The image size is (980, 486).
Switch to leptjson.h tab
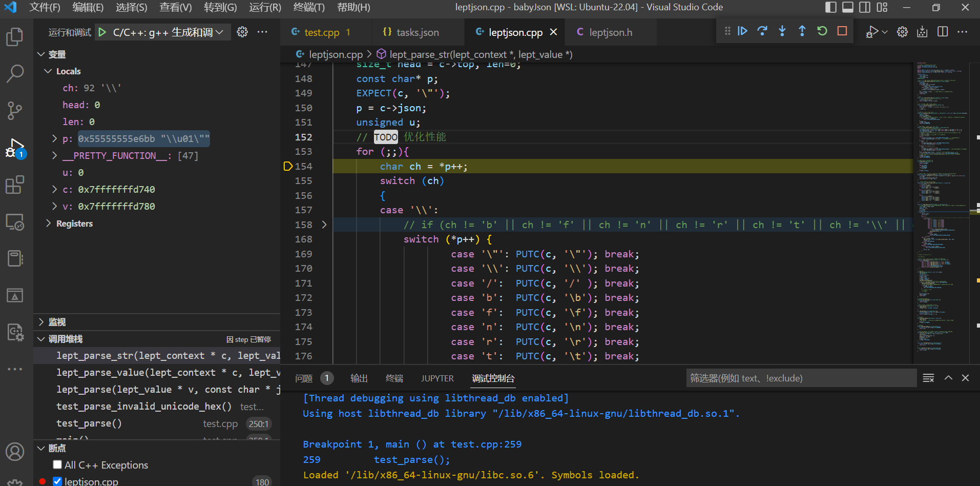pyautogui.click(x=611, y=32)
